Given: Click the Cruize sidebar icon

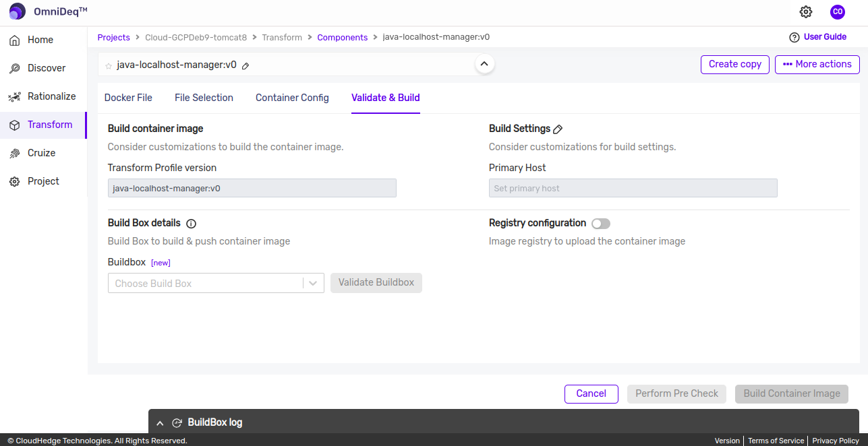Looking at the screenshot, I should coord(14,154).
